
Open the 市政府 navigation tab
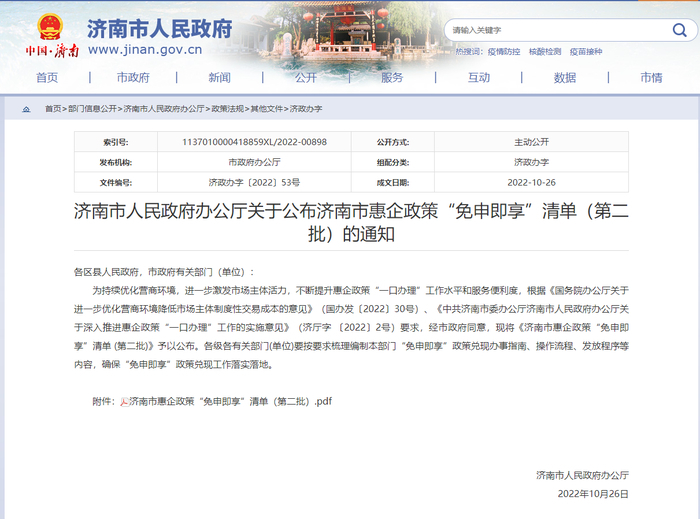pos(133,78)
